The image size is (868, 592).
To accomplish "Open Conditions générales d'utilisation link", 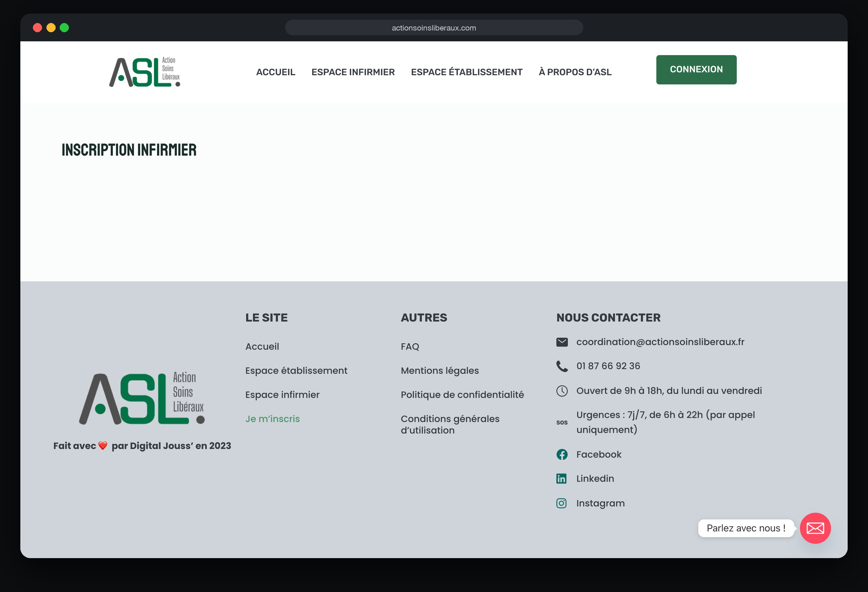I will point(450,424).
